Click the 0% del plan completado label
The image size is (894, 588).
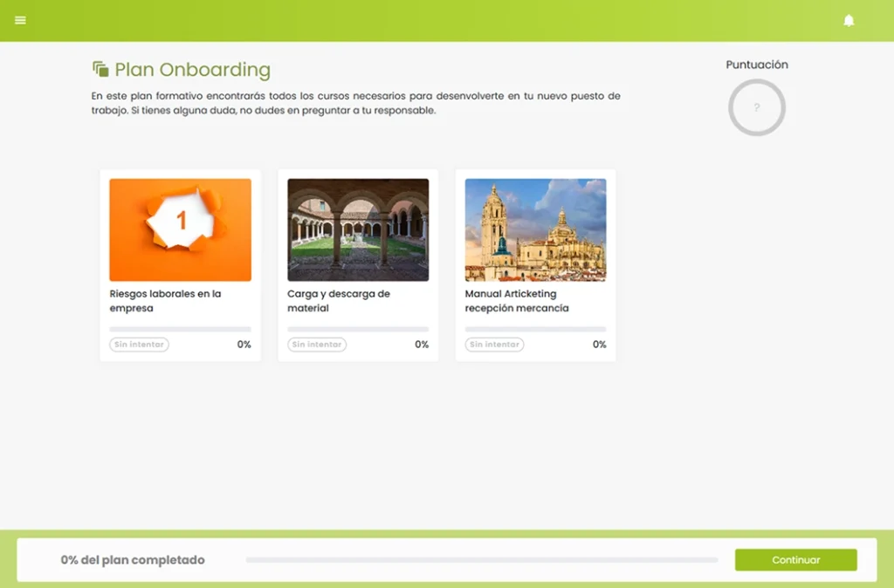[x=133, y=560]
